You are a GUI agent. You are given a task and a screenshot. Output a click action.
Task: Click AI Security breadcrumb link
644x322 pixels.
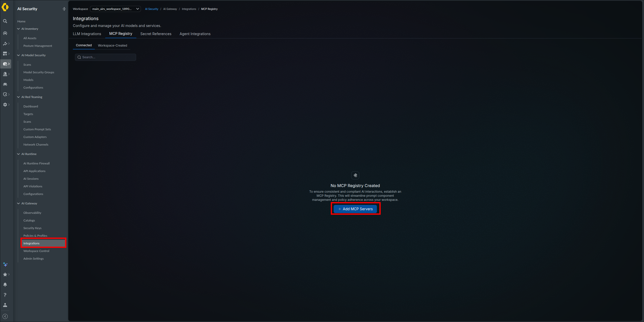tap(152, 9)
